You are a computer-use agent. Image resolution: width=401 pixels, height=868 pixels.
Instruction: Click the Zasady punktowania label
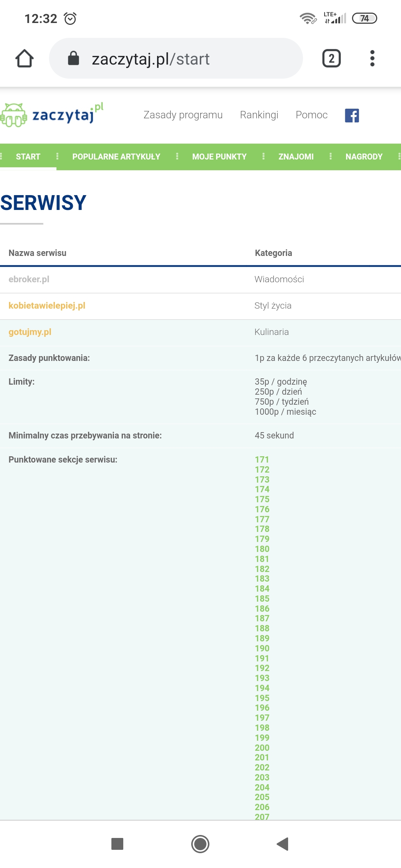tap(49, 358)
